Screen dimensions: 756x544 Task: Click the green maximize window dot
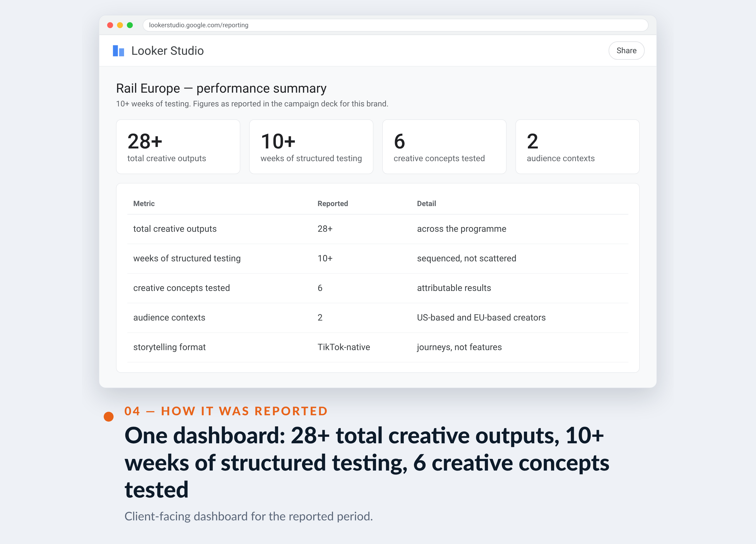[130, 25]
